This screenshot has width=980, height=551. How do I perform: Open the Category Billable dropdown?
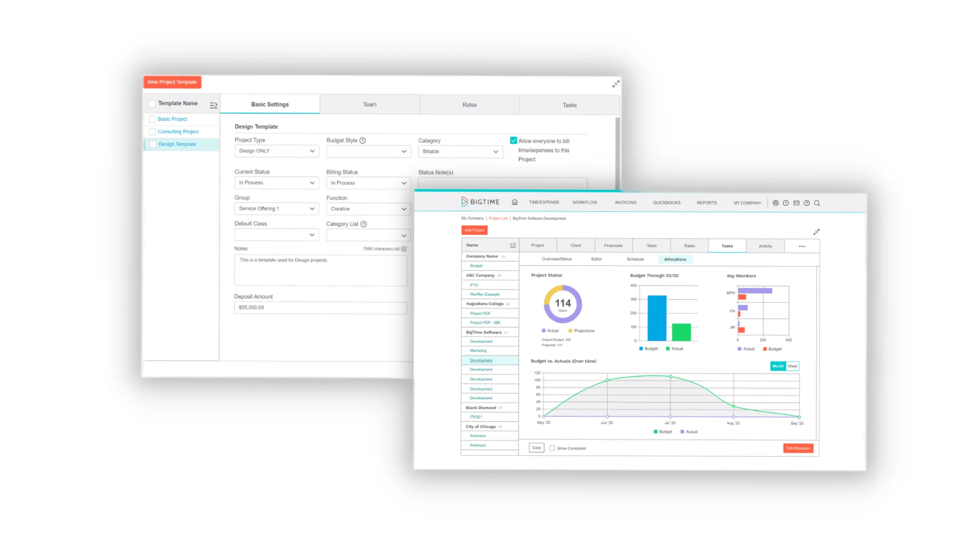coord(460,152)
